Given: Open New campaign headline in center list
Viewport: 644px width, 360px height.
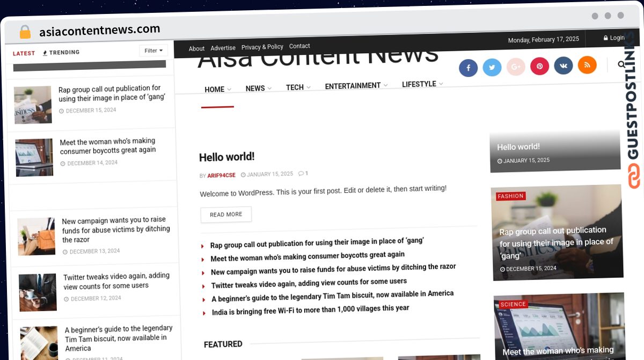Looking at the screenshot, I should click(x=333, y=269).
